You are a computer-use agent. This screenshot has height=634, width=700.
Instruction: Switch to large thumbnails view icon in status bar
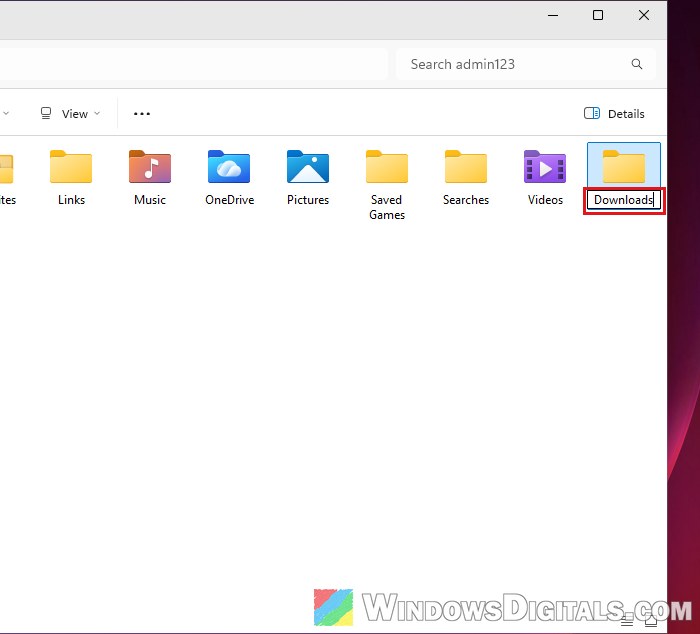click(651, 620)
